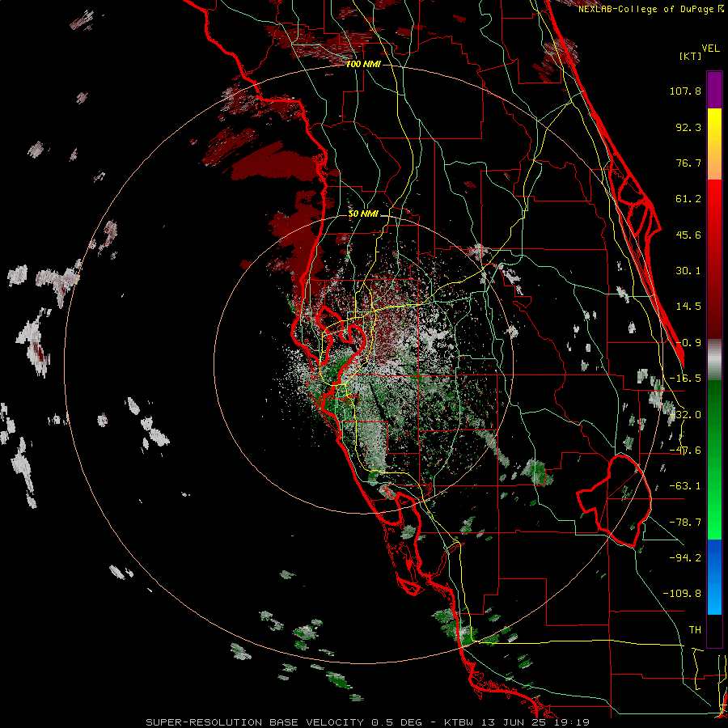Image resolution: width=728 pixels, height=728 pixels.
Task: Click the 61.2 velocity scale value
Action: pos(688,199)
